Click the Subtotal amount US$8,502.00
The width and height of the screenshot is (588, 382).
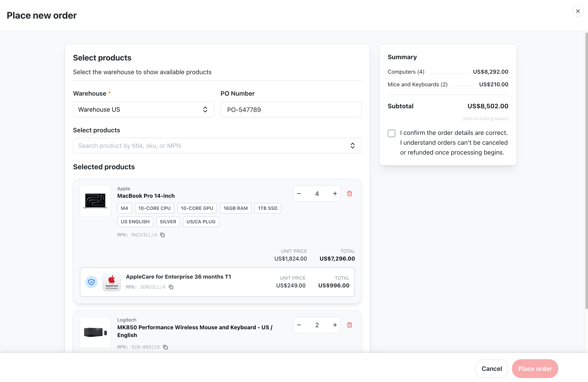click(488, 106)
